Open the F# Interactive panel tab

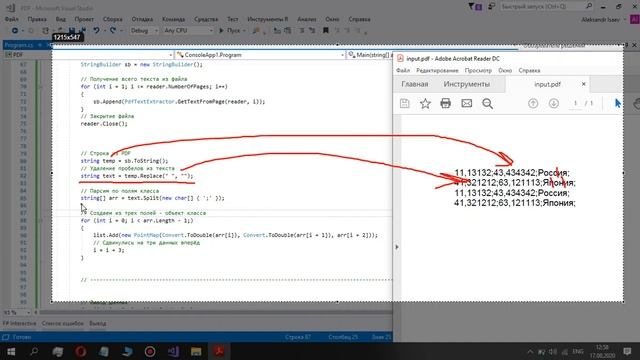[x=20, y=323]
